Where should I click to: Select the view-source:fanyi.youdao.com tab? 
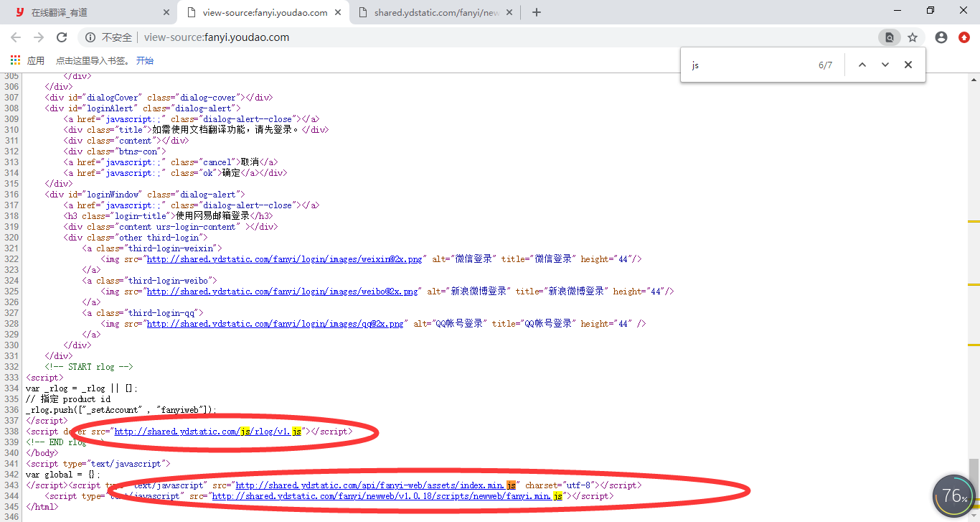click(x=264, y=12)
